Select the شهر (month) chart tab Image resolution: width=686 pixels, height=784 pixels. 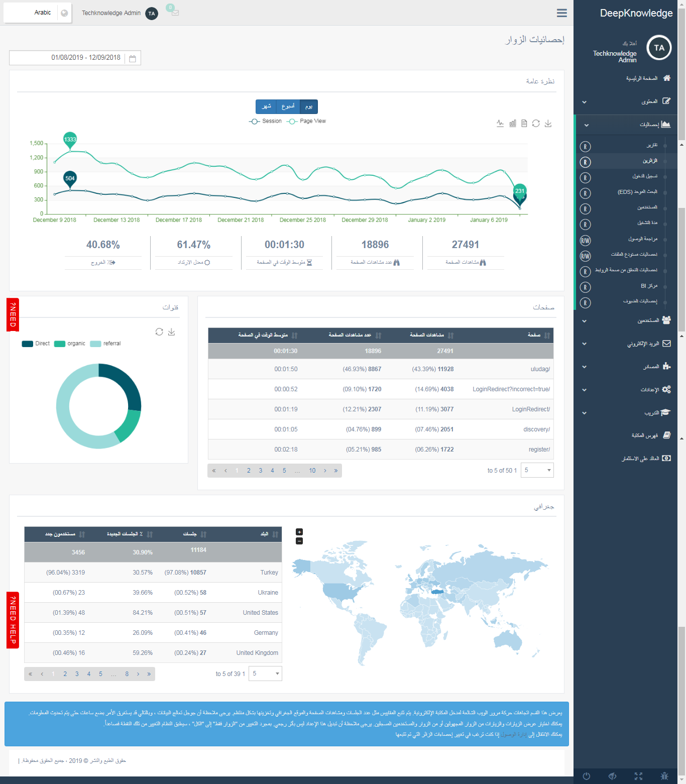coord(266,106)
